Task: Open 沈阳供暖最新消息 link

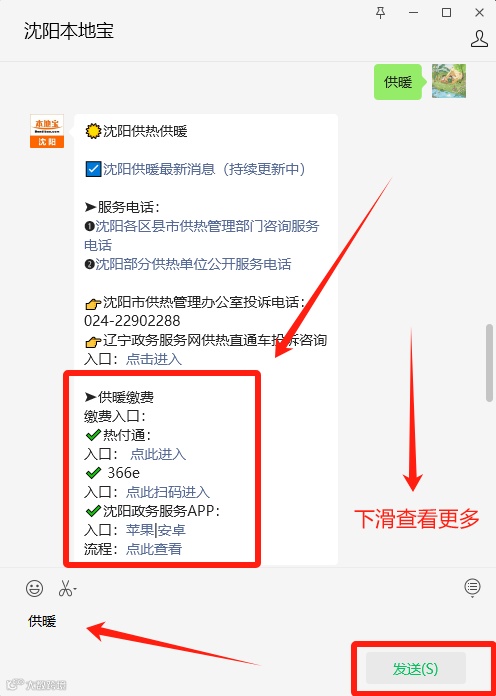Action: click(204, 169)
